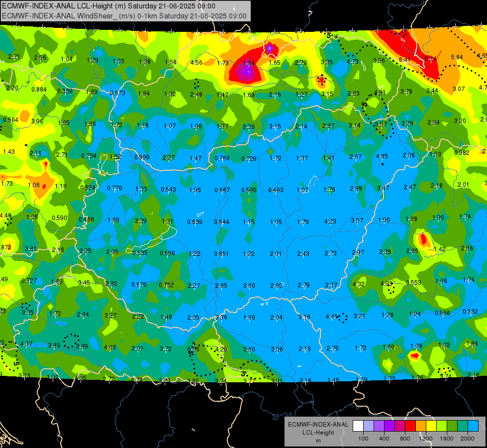Click the '400' legend scale label
The width and height of the screenshot is (487, 448).
[384, 439]
